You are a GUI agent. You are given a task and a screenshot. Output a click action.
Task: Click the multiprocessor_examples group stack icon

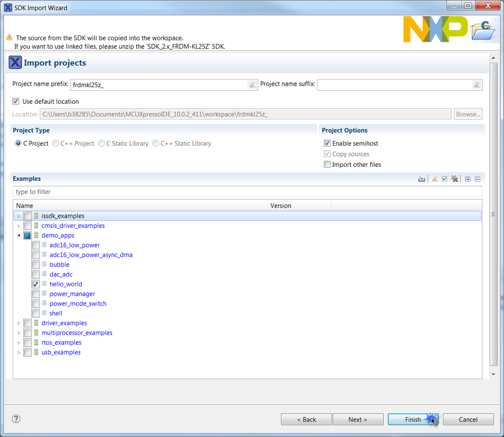click(x=36, y=333)
